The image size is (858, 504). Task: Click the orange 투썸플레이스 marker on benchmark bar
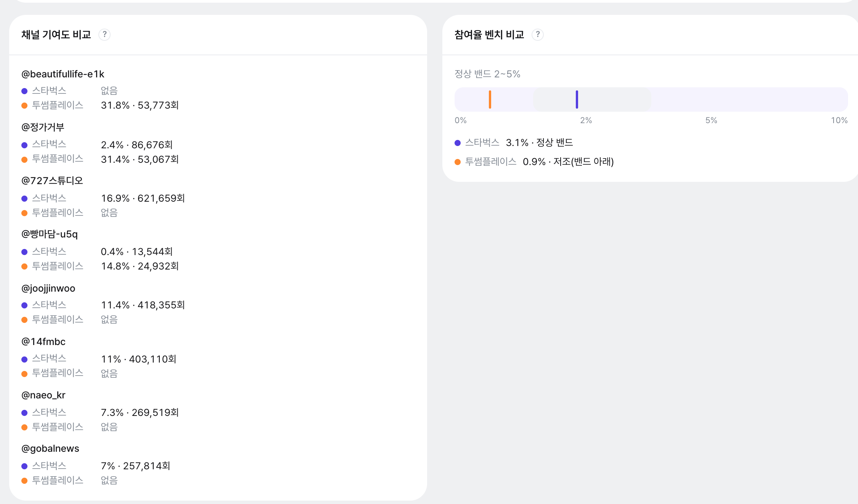click(490, 100)
